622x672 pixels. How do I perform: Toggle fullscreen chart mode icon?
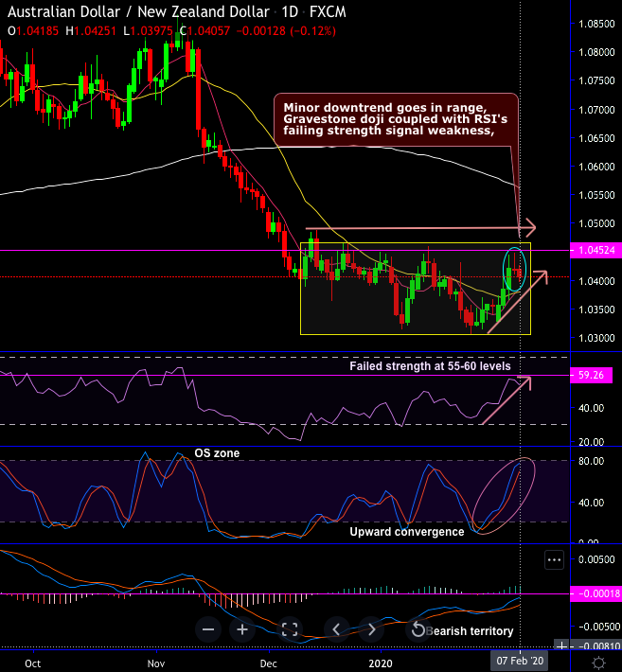[290, 629]
